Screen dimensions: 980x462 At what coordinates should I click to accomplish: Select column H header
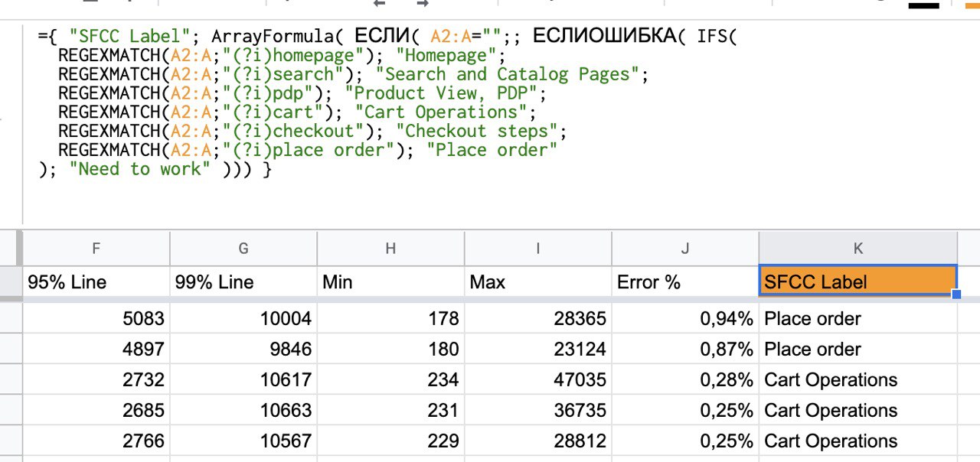click(x=390, y=248)
